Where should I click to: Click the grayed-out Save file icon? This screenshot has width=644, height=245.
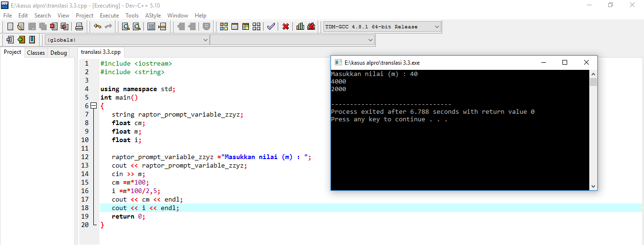pyautogui.click(x=32, y=26)
